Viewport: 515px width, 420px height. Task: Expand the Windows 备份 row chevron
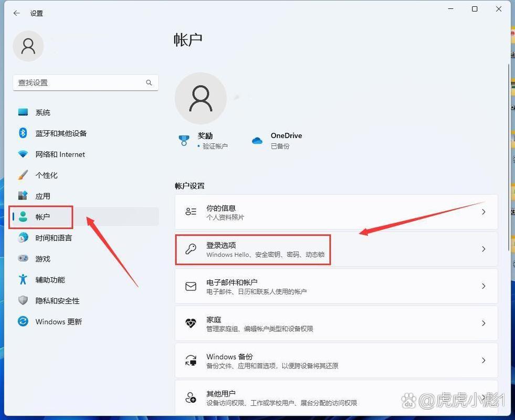point(484,360)
